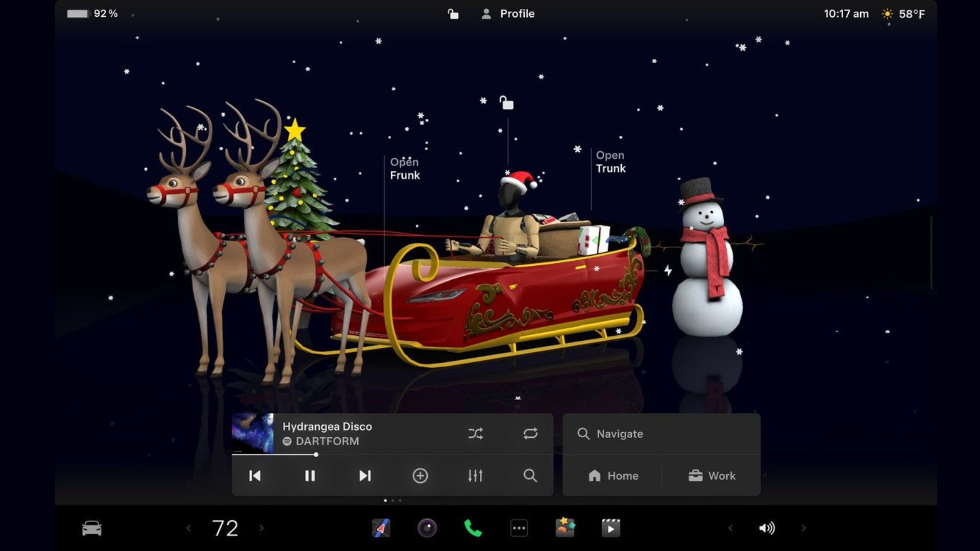Viewport: 980px width, 551px height.
Task: Launch the Toybox app icon
Action: [565, 529]
